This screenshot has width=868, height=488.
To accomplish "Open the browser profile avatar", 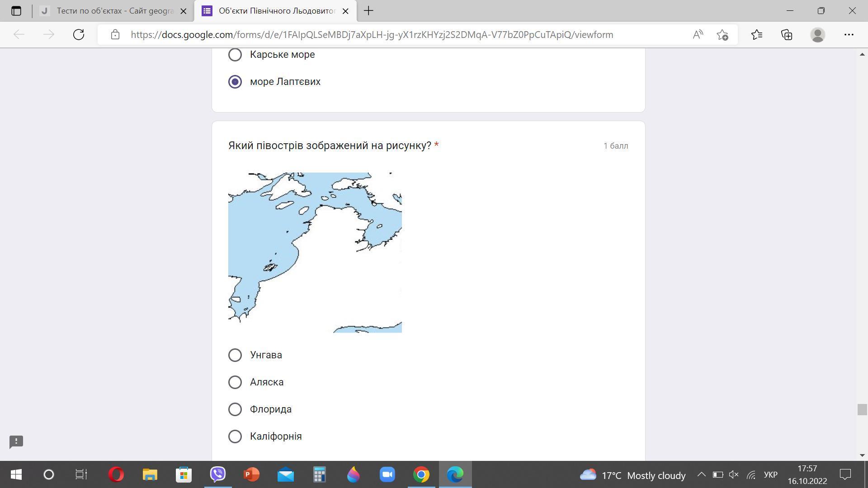I will 817,35.
